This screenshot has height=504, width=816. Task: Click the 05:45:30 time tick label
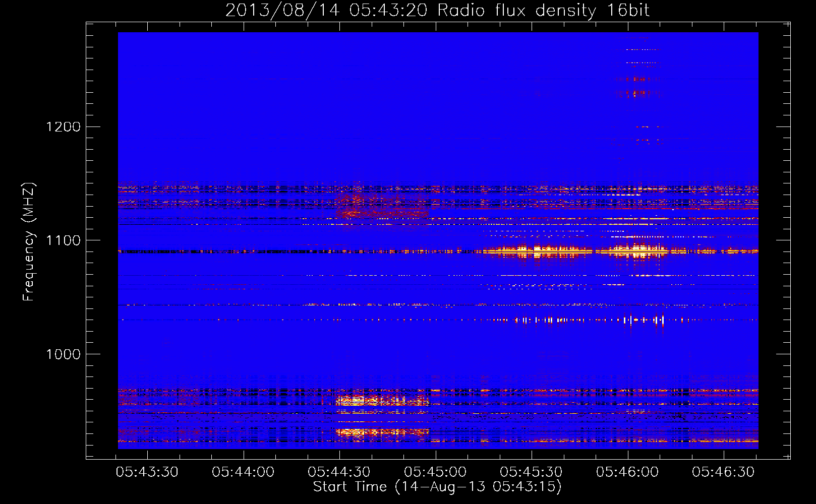(x=531, y=472)
